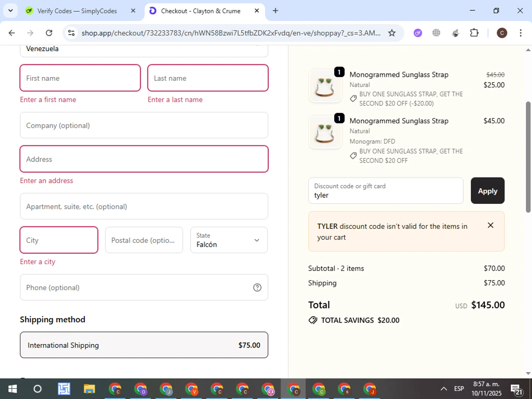Click the discount code field containing tyler
The image size is (532, 399).
386,191
